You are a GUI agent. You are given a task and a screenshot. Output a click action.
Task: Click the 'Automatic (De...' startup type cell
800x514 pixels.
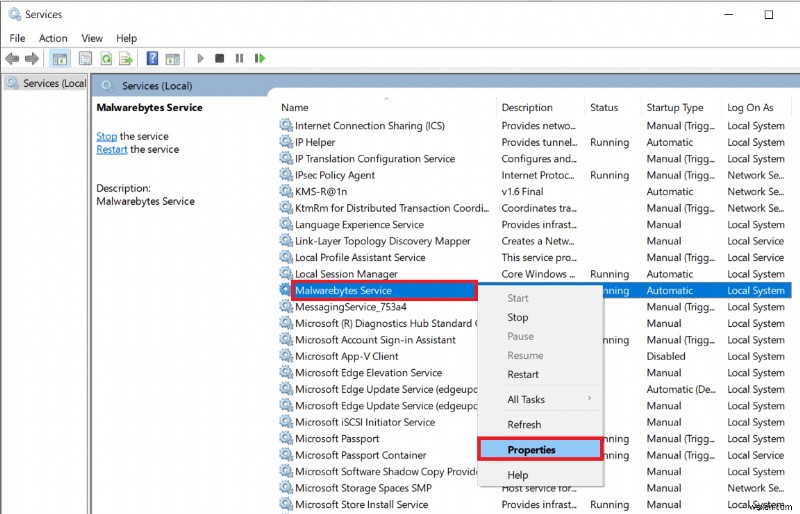[681, 389]
